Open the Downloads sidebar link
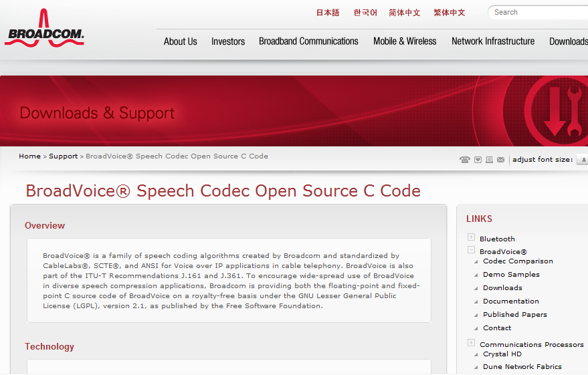The width and height of the screenshot is (588, 375). pyautogui.click(x=502, y=288)
